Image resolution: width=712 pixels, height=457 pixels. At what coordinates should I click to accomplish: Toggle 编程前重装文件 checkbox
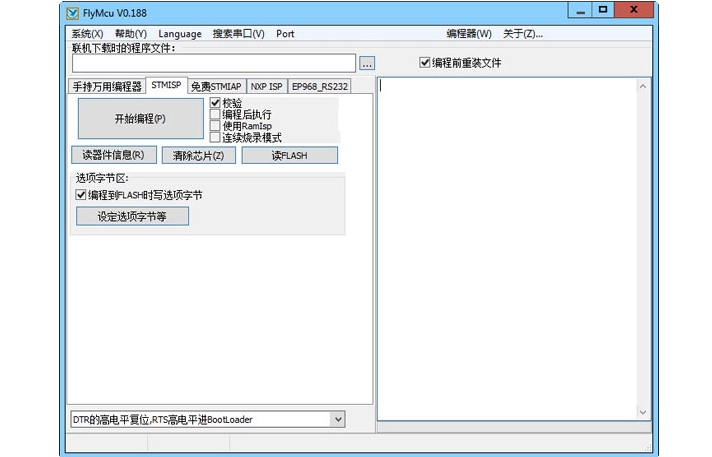tap(460, 62)
